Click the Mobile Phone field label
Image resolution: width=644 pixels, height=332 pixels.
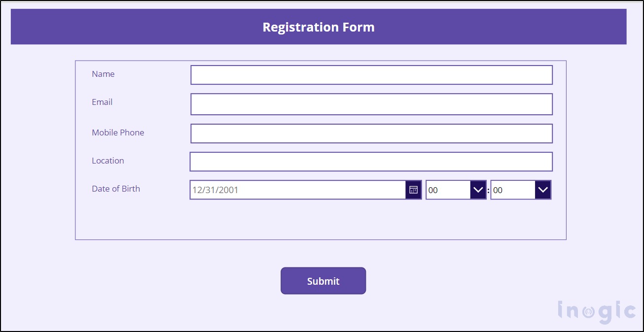118,133
